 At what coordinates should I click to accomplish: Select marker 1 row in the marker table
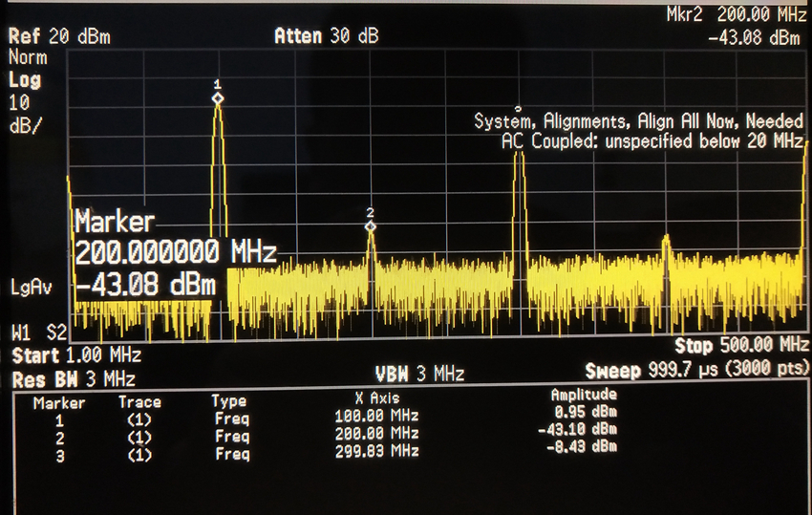click(x=325, y=417)
